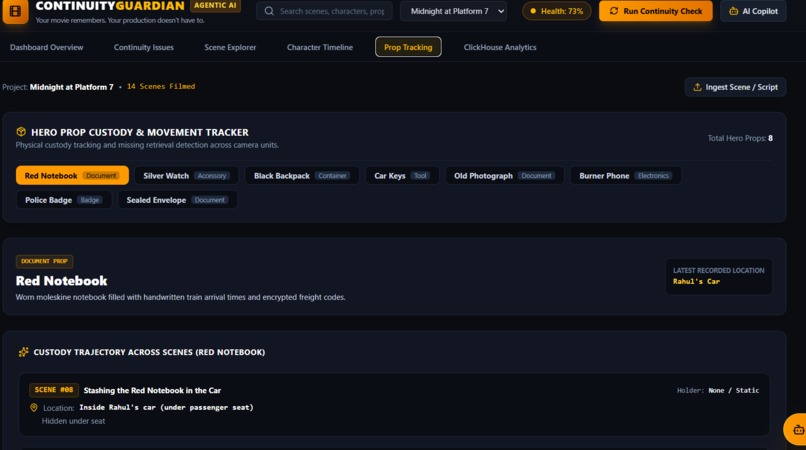806x450 pixels.
Task: Open the ClickHouse Analytics tab
Action: click(x=500, y=47)
